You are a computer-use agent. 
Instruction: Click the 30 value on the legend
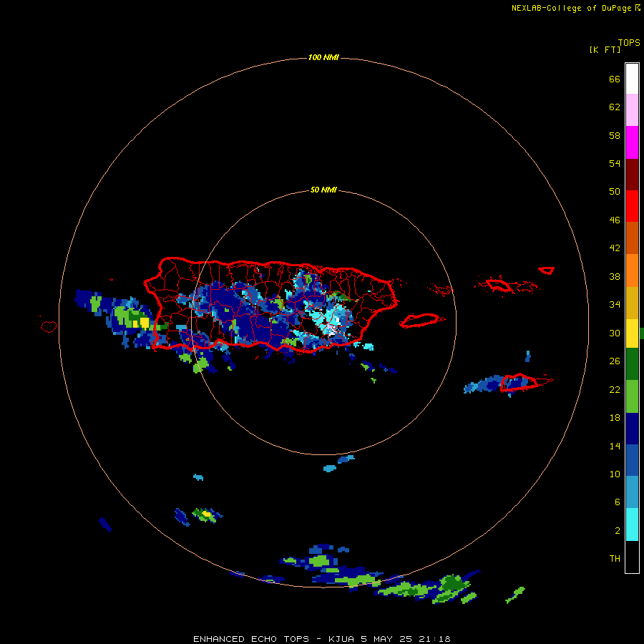(615, 333)
